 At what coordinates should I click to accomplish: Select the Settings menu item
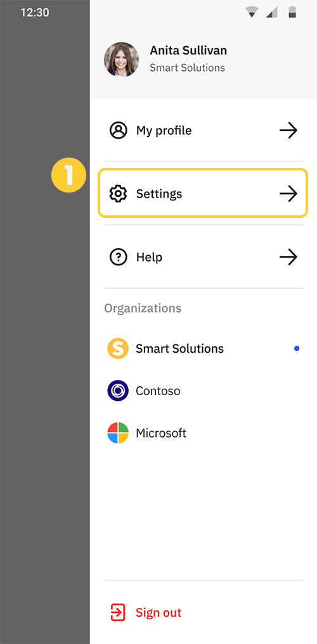coord(203,193)
